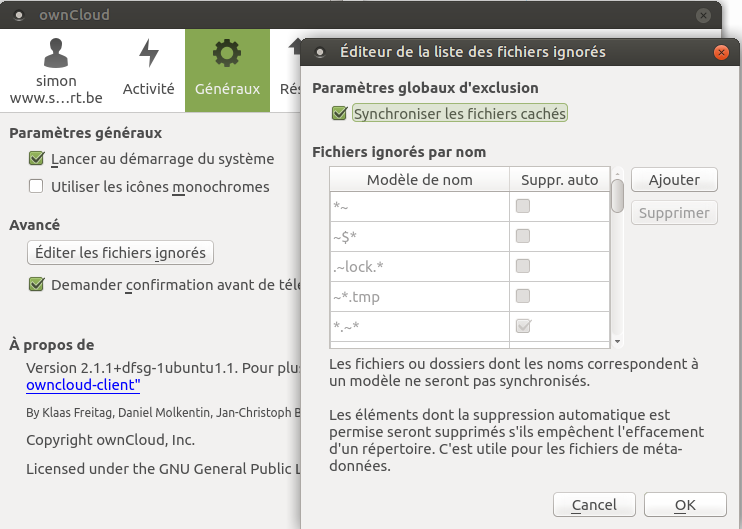Image resolution: width=742 pixels, height=529 pixels.
Task: Open the simon account user icon
Action: [56, 52]
